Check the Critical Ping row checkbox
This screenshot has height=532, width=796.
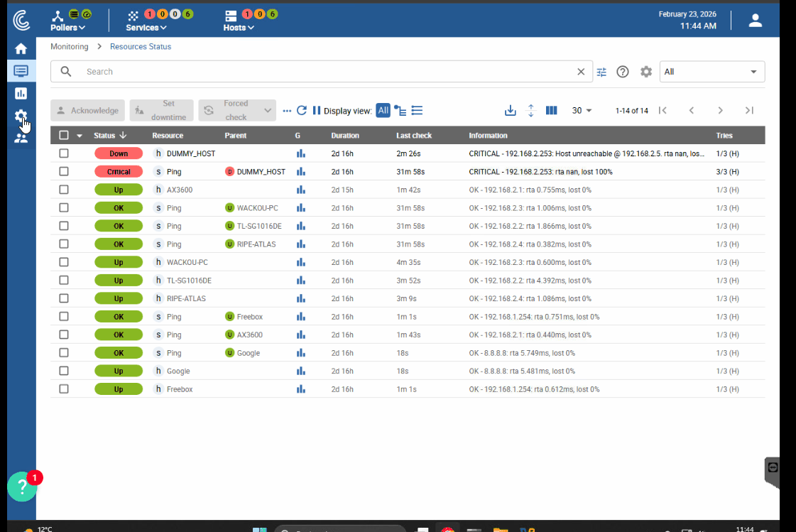coord(63,172)
